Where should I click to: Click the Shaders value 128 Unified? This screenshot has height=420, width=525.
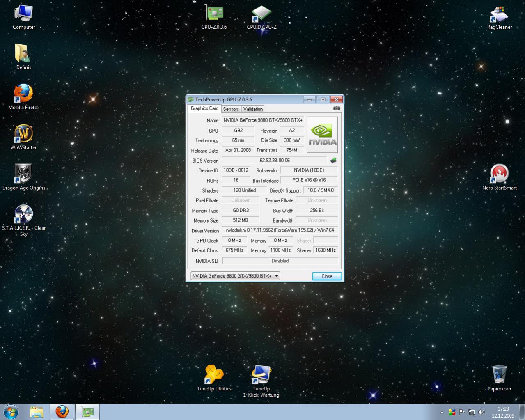coord(244,190)
